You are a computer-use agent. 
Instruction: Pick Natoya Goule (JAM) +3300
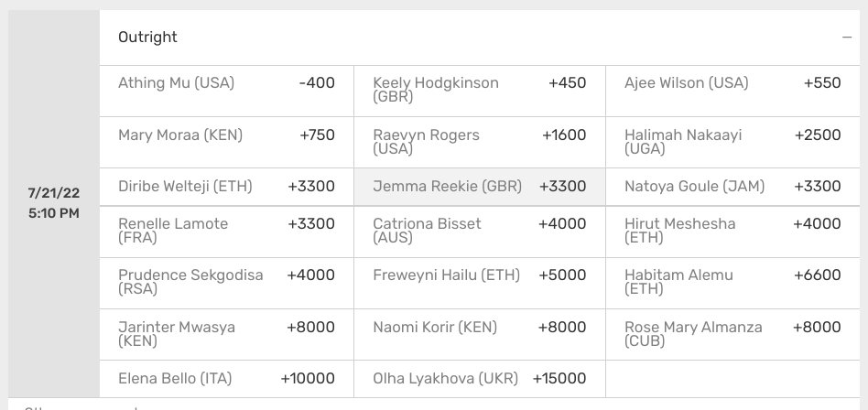coord(732,187)
